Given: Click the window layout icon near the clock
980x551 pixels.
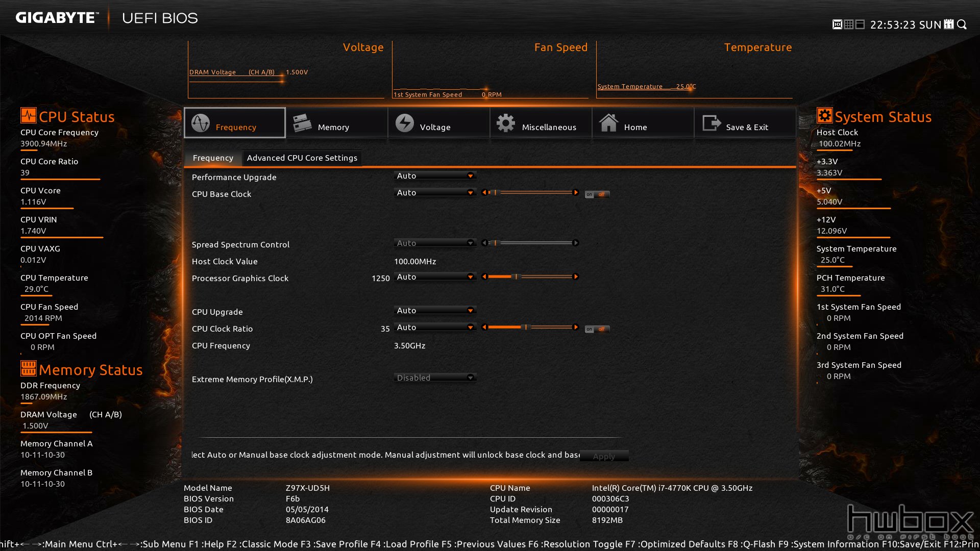Looking at the screenshot, I should 860,24.
